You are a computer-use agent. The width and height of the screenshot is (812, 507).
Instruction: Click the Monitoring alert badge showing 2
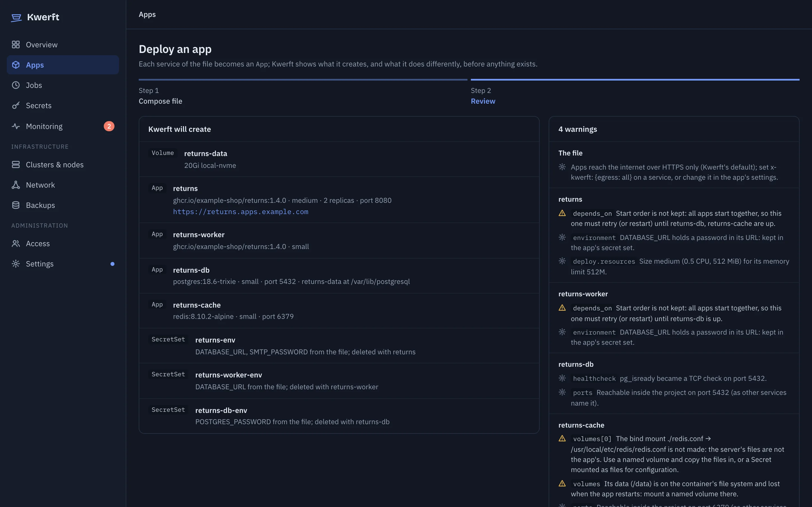tap(109, 126)
